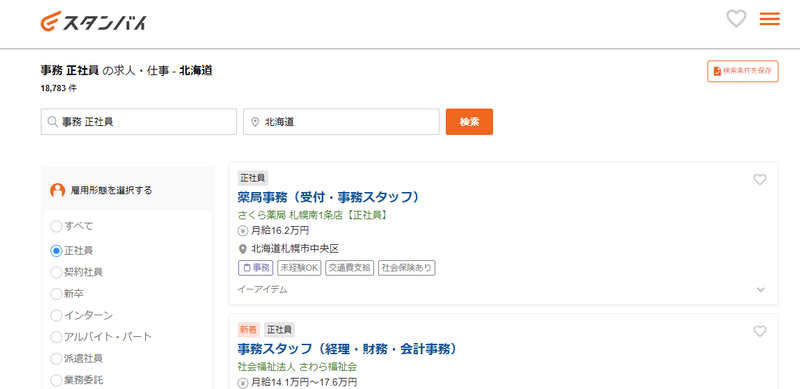
Task: Click the magnifier icon in keyword field
Action: click(52, 122)
